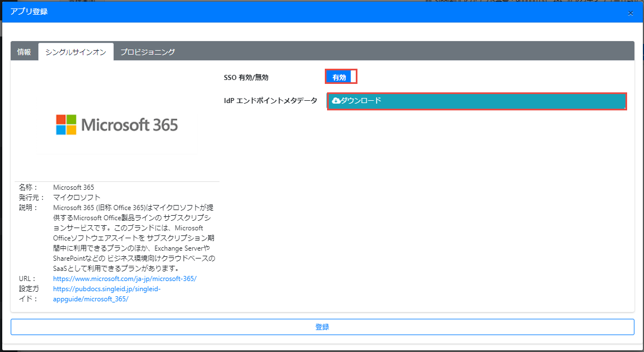Click the 発行元 value マイクロソフト
Screen dimensions: 644x352
77,198
